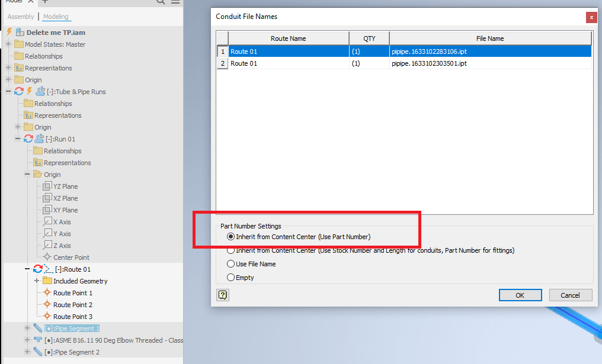602x364 pixels.
Task: Open the browser hamburger menu
Action: point(175,2)
